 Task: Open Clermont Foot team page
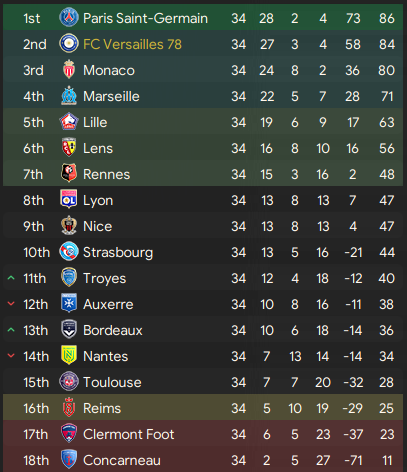pyautogui.click(x=129, y=434)
